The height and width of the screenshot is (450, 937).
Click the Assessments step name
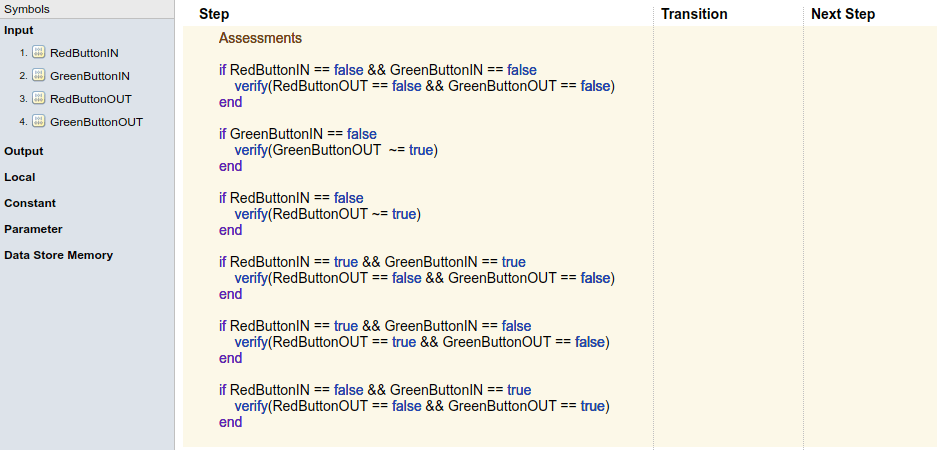tap(260, 38)
